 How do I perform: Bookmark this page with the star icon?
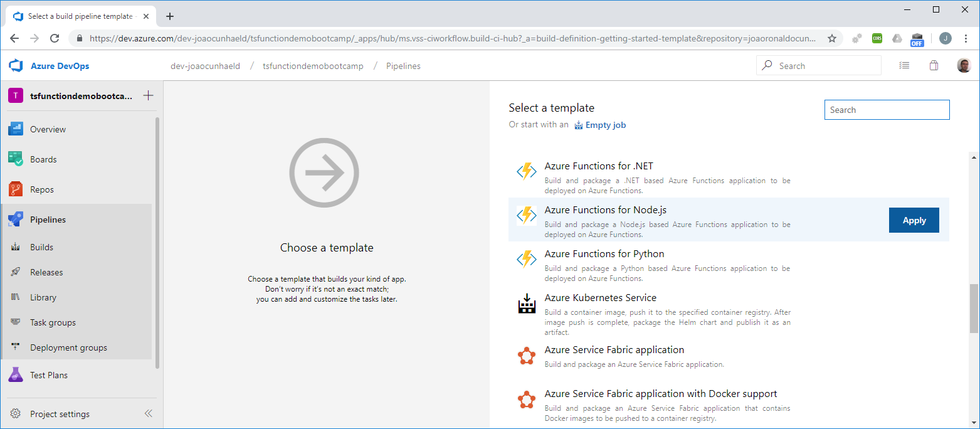(832, 38)
